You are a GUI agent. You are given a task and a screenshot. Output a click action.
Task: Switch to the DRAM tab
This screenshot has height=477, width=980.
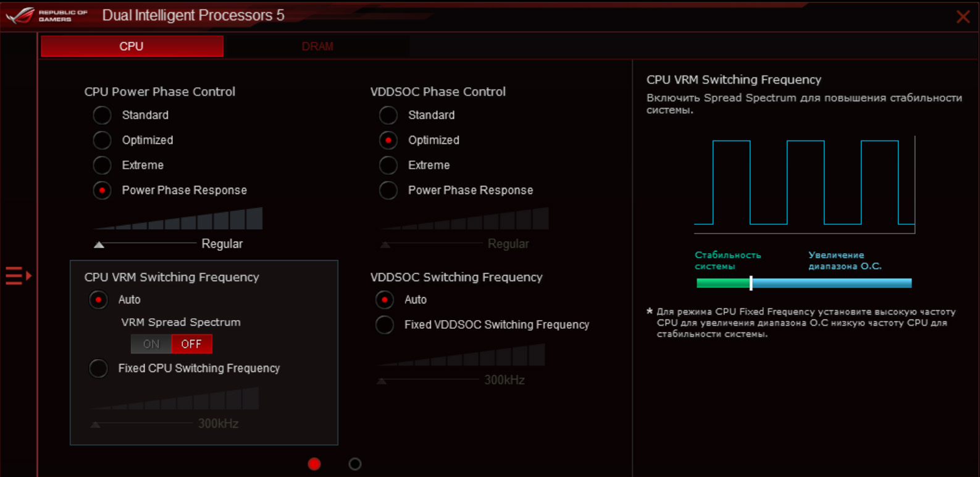[x=317, y=46]
